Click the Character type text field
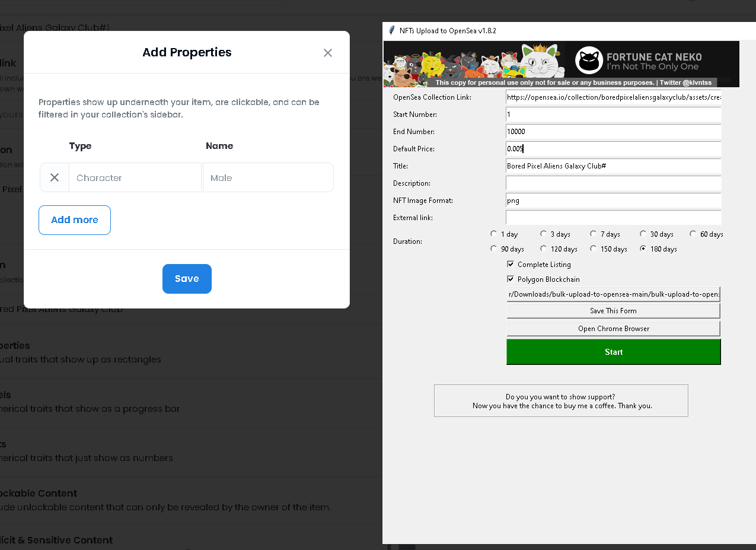Viewport: 756px width, 550px height. (x=135, y=177)
